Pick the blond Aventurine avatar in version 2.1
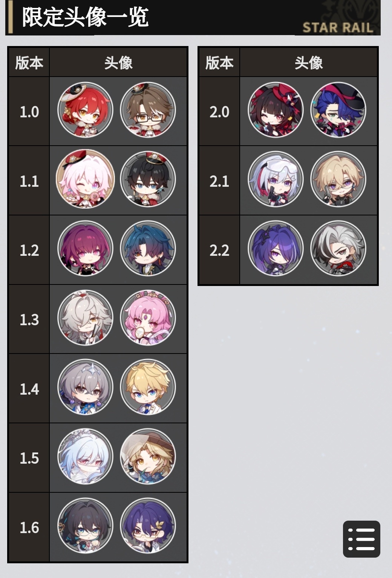Viewport: 392px width, 578px height. (x=338, y=180)
